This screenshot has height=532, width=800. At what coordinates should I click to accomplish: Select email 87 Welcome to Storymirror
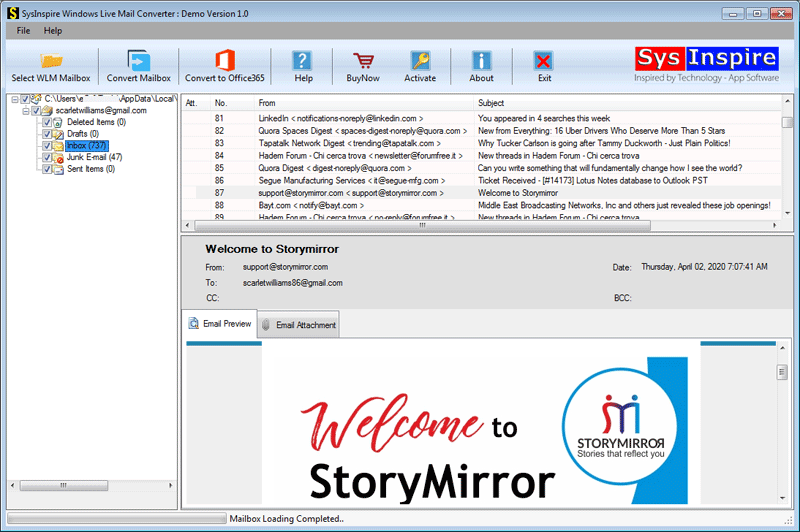pyautogui.click(x=482, y=193)
